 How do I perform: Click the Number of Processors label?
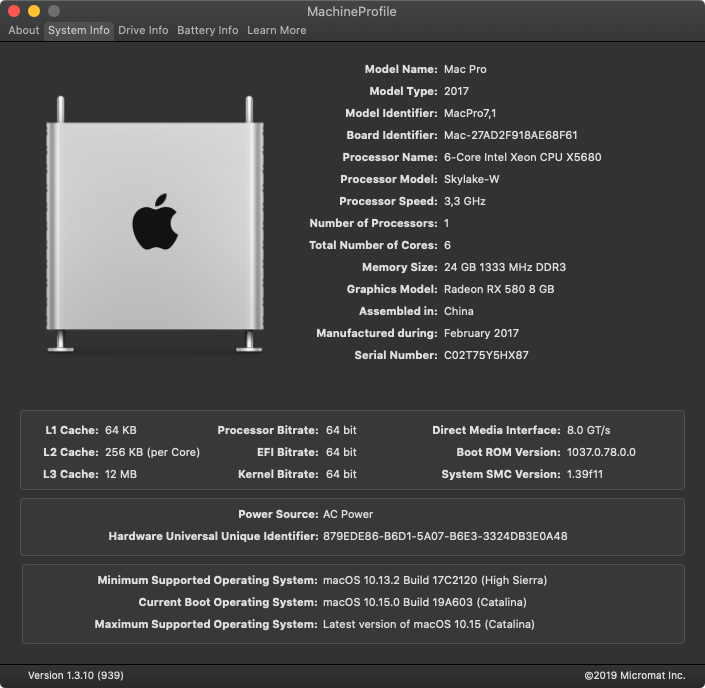(x=373, y=223)
